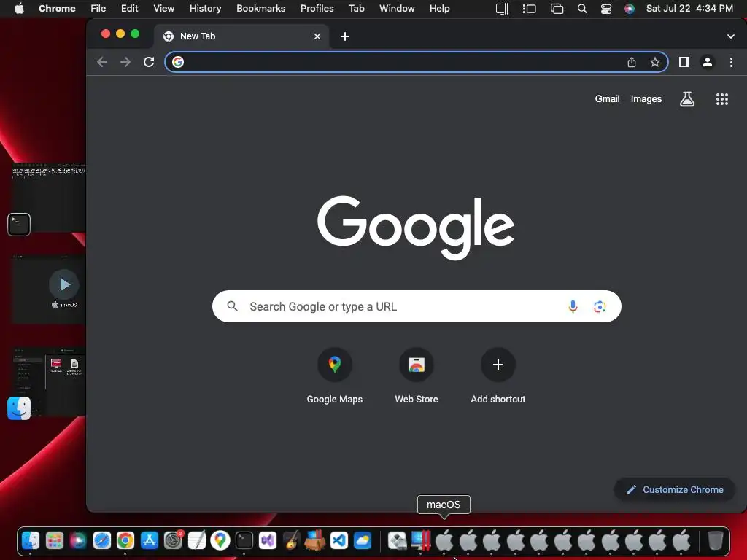
Task: Start voice search with the microphone
Action: pos(573,306)
